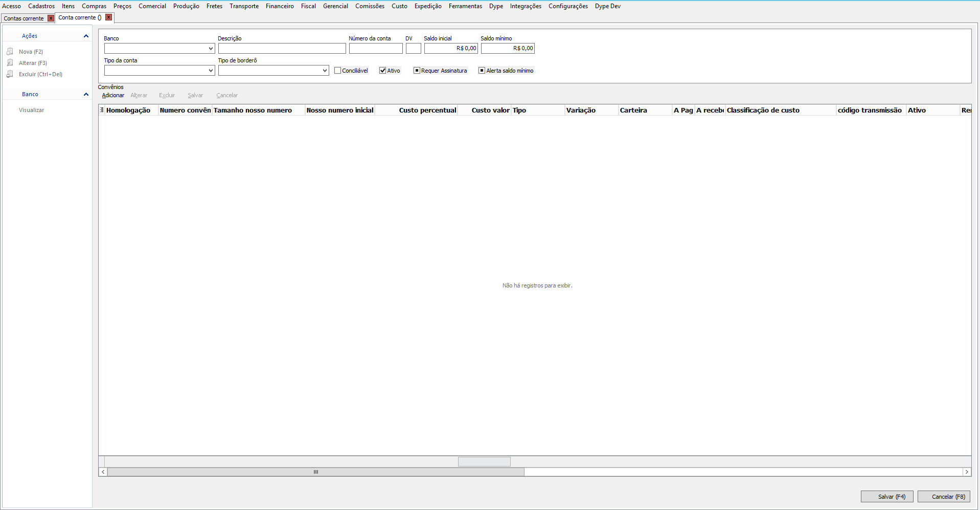Sort by the Nosso numero inicial column
Viewport: 980px width, 510px height.
pos(340,110)
